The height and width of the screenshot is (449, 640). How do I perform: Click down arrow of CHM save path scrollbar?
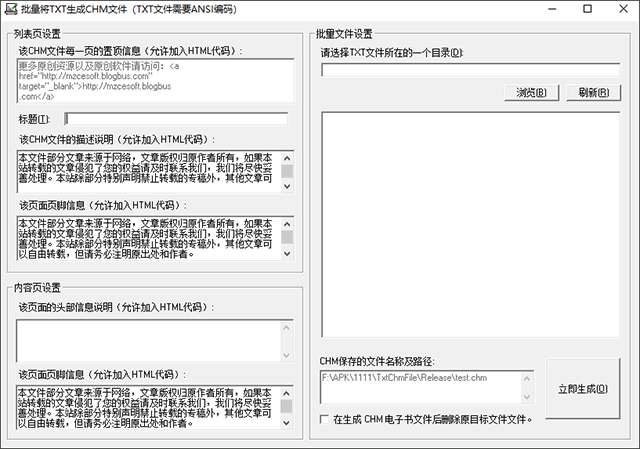point(527,397)
